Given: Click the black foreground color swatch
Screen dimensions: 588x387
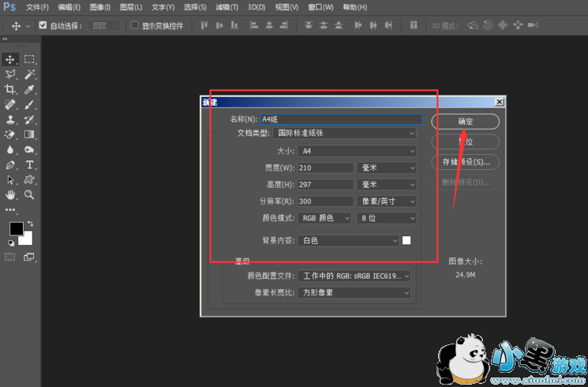Looking at the screenshot, I should [x=16, y=229].
